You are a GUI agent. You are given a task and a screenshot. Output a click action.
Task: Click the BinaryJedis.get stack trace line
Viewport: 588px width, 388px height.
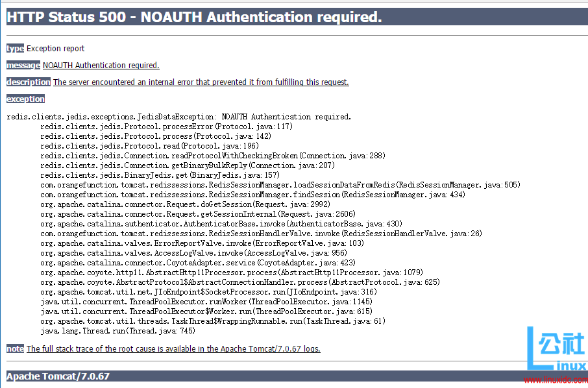coord(160,175)
